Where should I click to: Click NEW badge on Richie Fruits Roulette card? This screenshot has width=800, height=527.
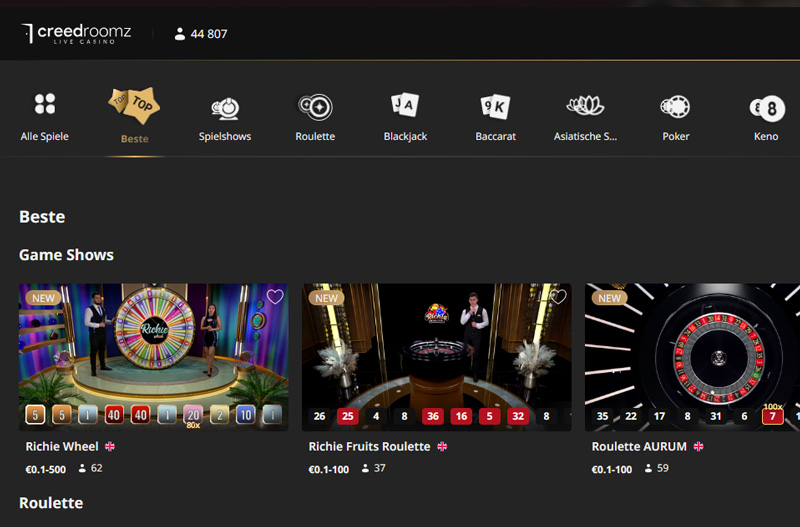[327, 298]
